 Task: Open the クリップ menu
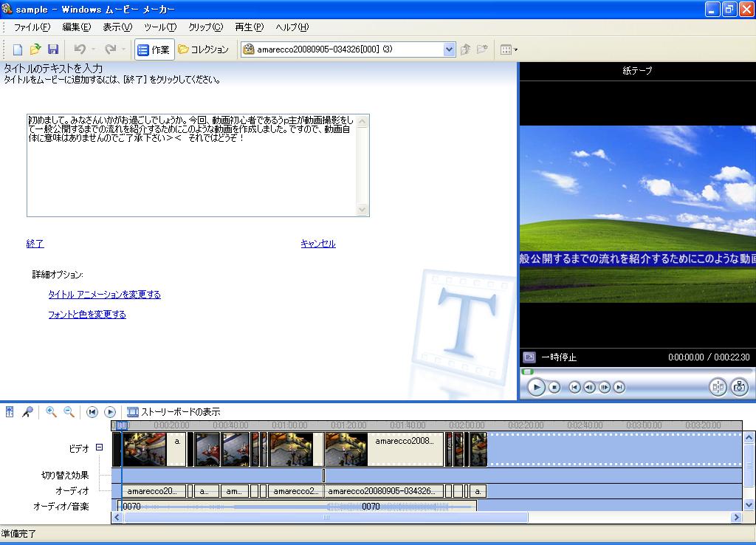[x=205, y=27]
